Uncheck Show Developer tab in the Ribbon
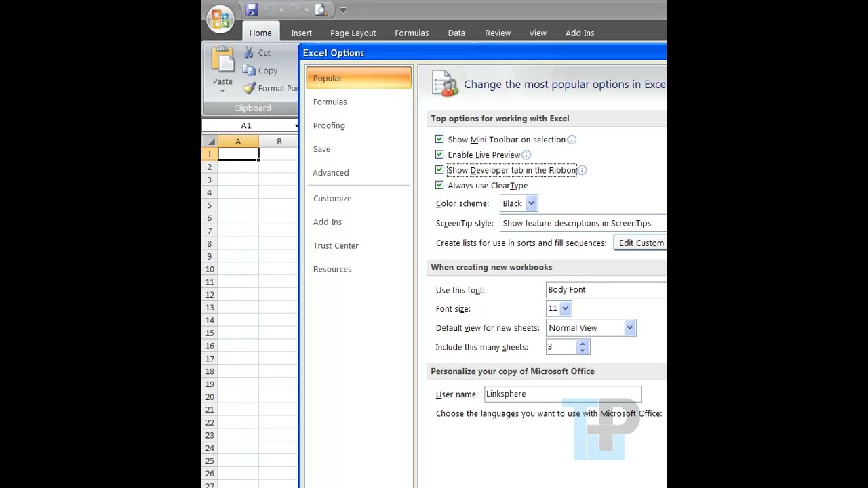This screenshot has height=488, width=868. pyautogui.click(x=439, y=169)
